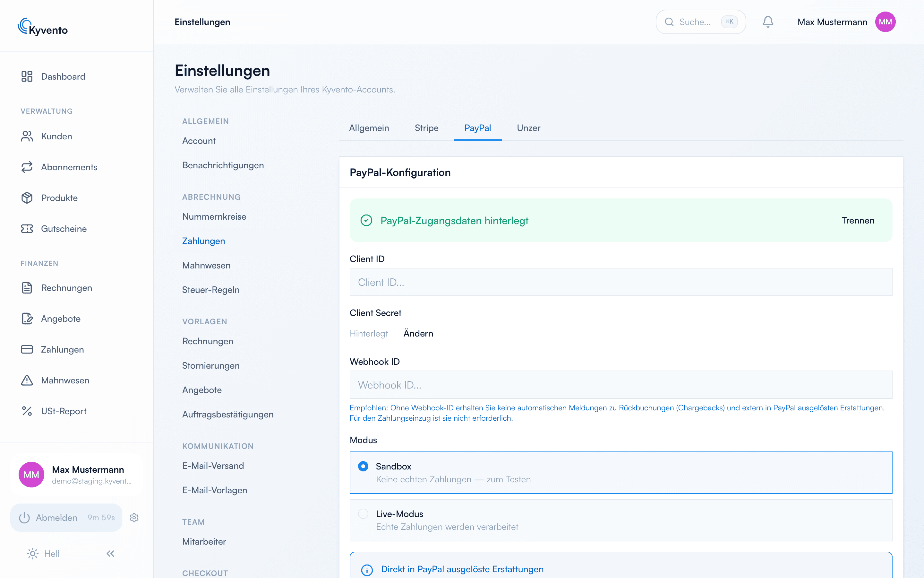Focus the Client ID input field

[x=621, y=282]
